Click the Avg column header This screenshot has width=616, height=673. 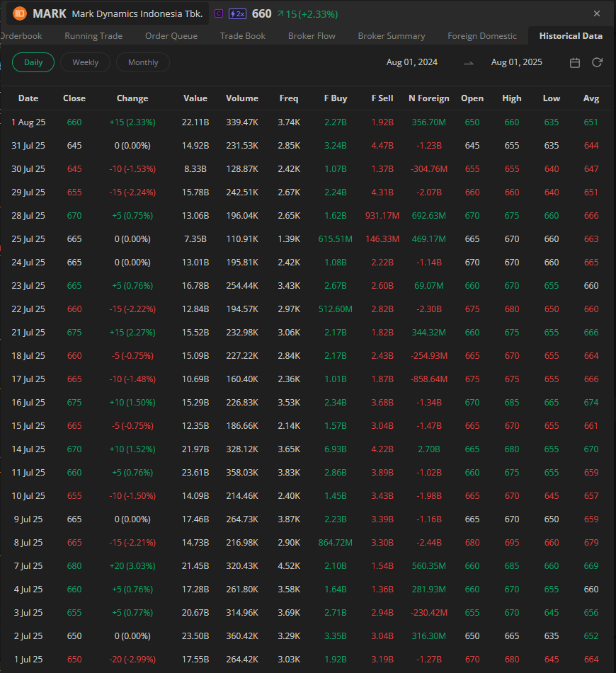tap(591, 98)
